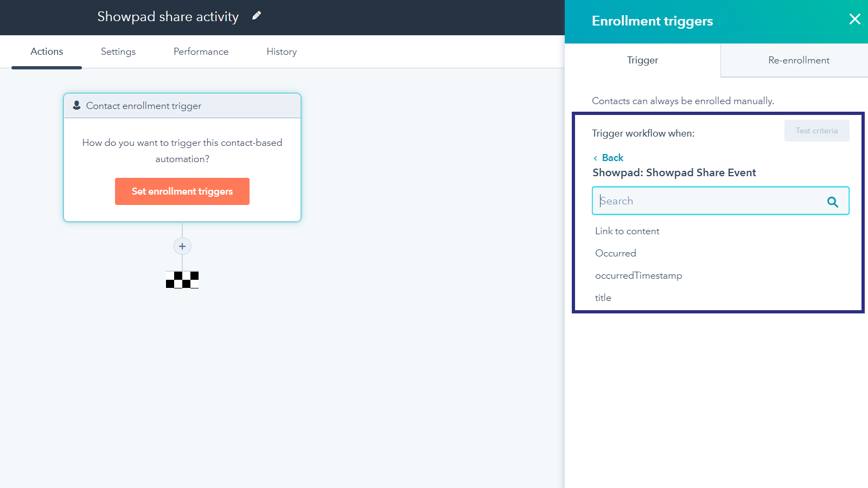Click the magnifier icon in search box
This screenshot has width=868, height=488.
coord(832,202)
